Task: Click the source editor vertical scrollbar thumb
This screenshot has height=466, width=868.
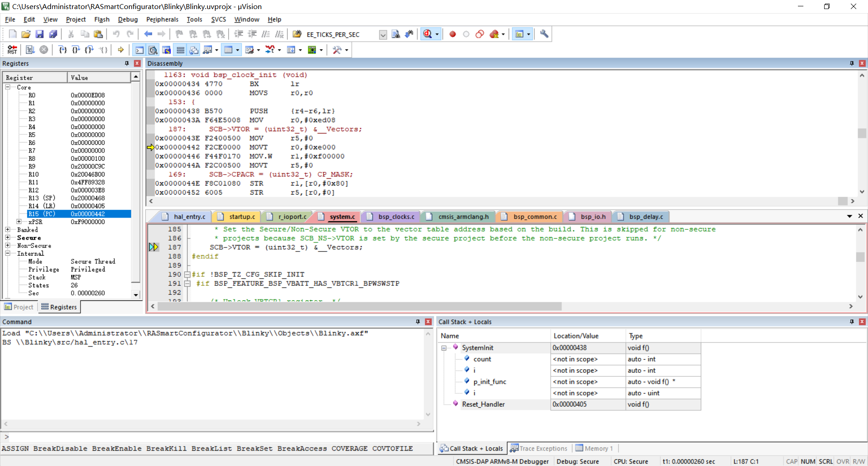Action: pos(860,257)
